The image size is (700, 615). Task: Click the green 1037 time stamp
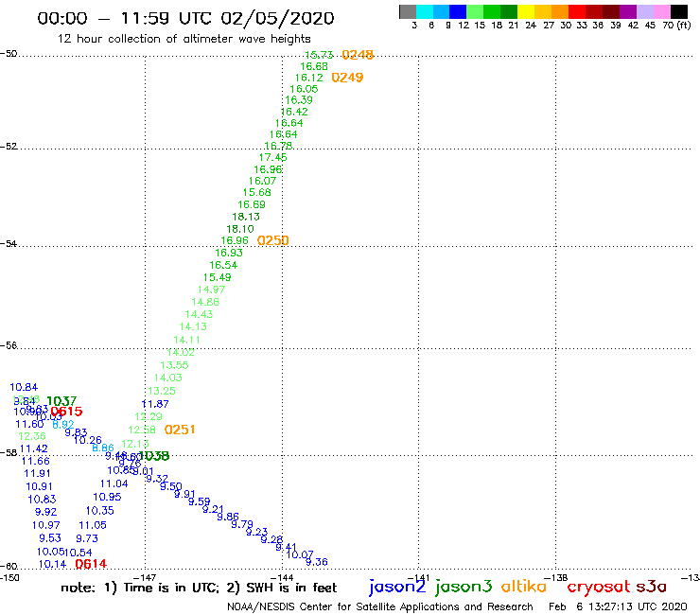coord(61,401)
